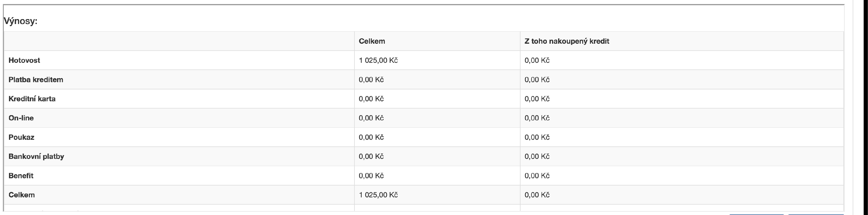Viewport: 868px width, 215px height.
Task: Click the Kreditní karta row label
Action: tap(32, 99)
